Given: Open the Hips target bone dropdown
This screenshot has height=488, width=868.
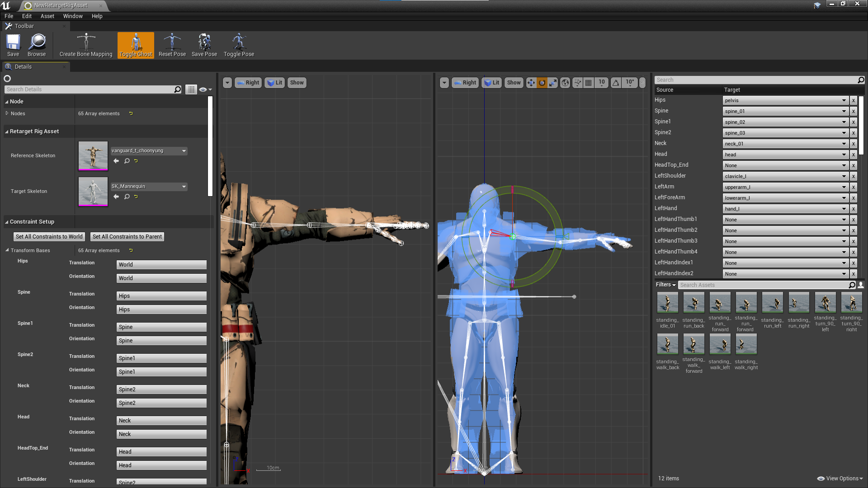Looking at the screenshot, I should coord(844,100).
